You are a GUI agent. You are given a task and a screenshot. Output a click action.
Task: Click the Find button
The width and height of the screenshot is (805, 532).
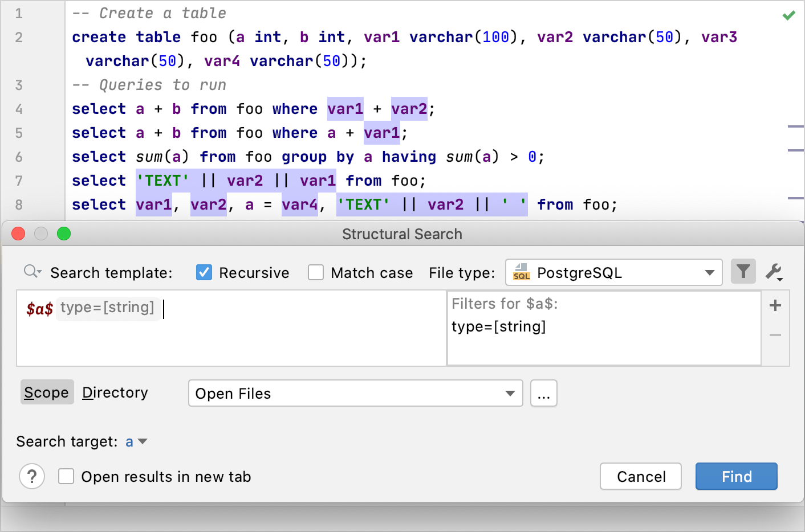coord(736,476)
